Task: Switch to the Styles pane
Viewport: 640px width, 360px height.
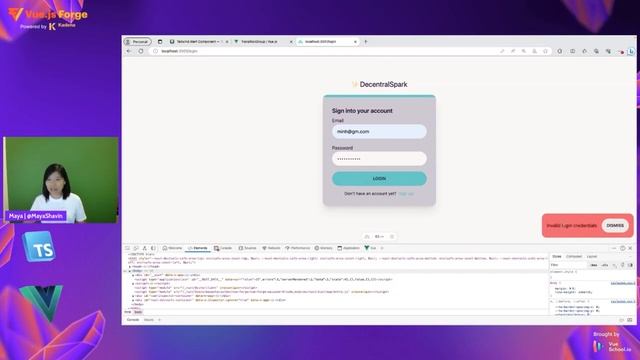Action: click(x=557, y=256)
